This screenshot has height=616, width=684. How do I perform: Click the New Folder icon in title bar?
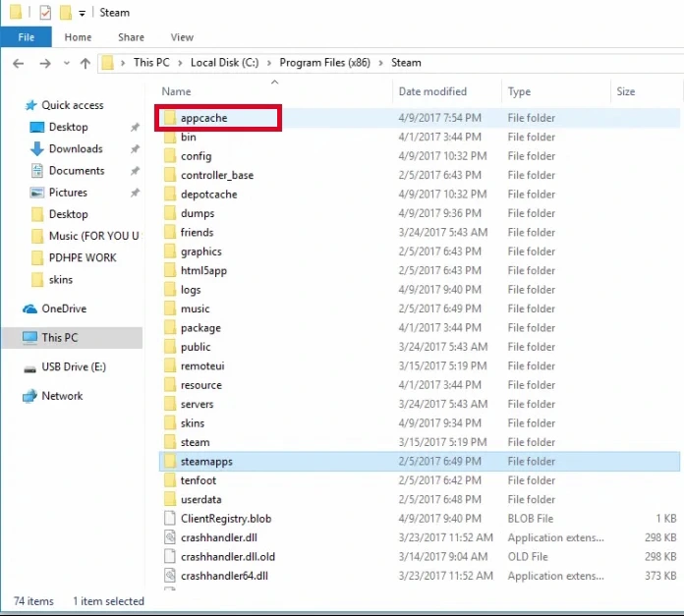(x=66, y=13)
